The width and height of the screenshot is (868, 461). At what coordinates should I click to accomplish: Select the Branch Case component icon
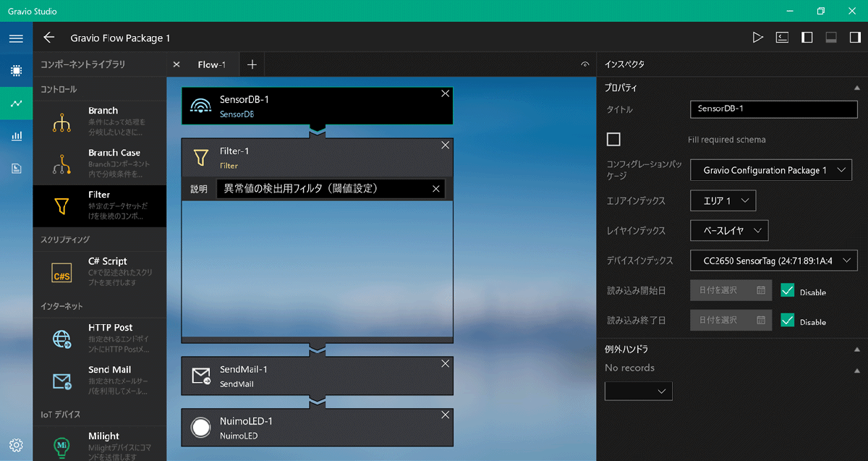coord(61,165)
